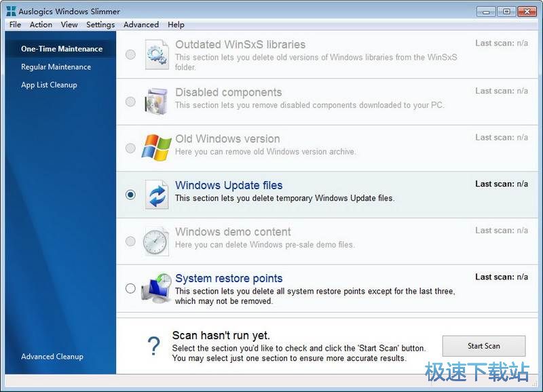Expand the Settings menu
The width and height of the screenshot is (543, 392).
pos(100,24)
